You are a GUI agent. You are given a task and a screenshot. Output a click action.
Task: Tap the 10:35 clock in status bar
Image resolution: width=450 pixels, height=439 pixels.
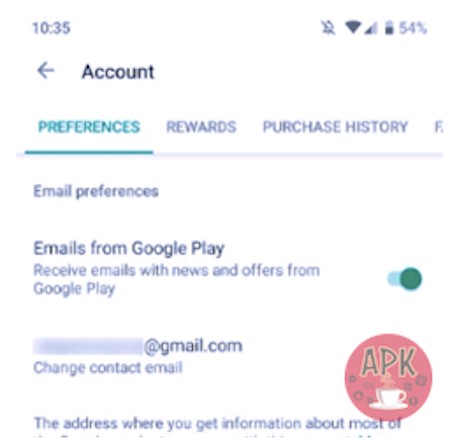(51, 28)
